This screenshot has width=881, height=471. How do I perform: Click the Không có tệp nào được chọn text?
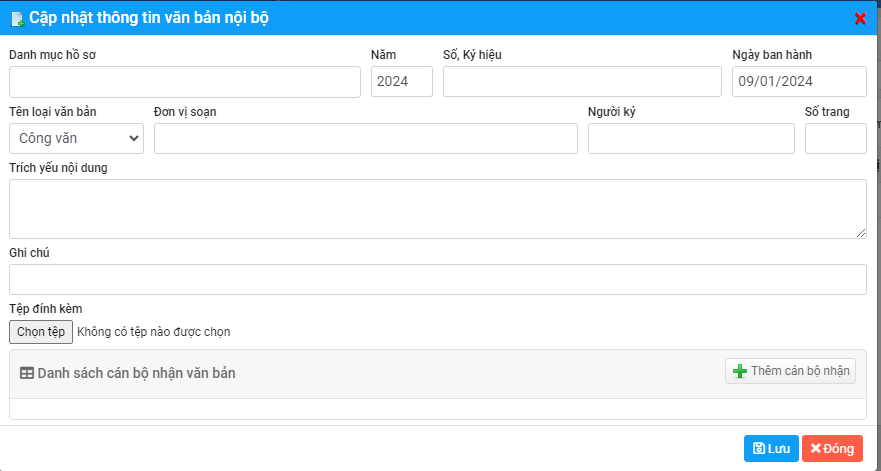click(x=154, y=332)
